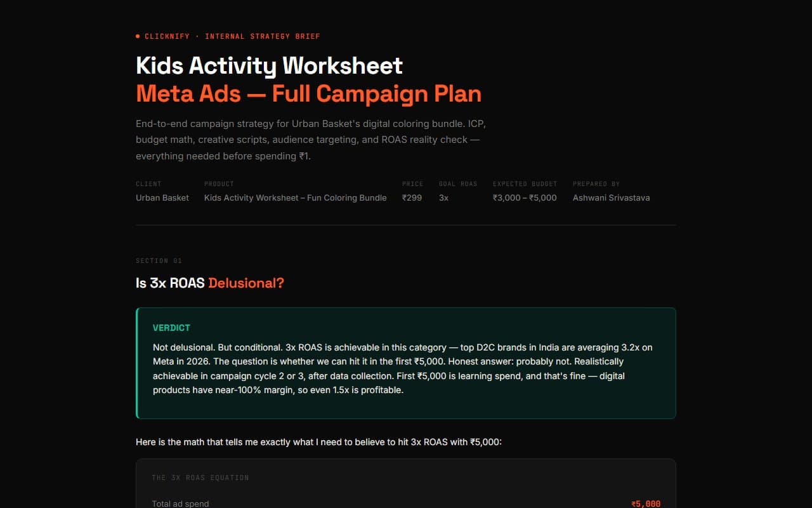Select the "₹3,000 – ₹5,000" budget value
This screenshot has height=508, width=812.
coord(525,197)
